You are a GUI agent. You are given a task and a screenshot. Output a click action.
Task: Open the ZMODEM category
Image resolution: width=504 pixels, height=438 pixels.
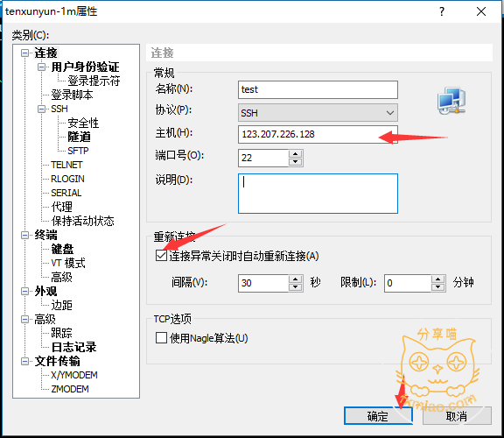[70, 389]
